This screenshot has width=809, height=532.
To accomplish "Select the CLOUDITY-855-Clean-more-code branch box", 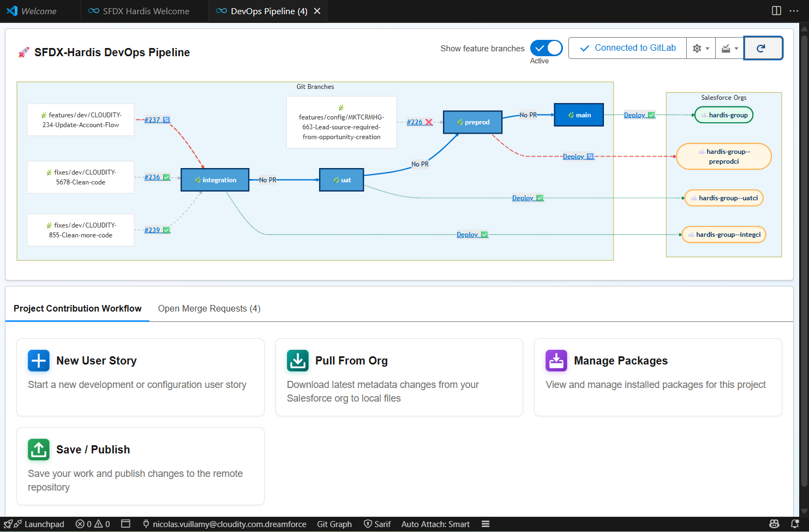I will click(x=81, y=230).
